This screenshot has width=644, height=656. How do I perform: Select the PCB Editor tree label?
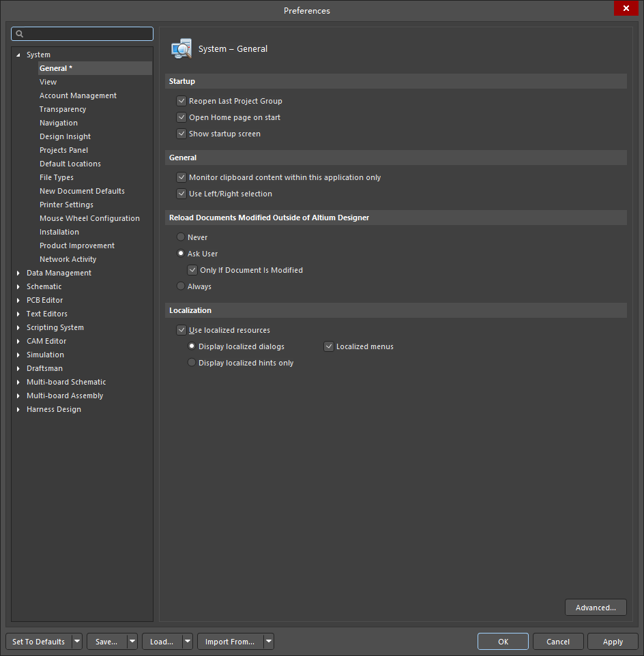tap(45, 301)
